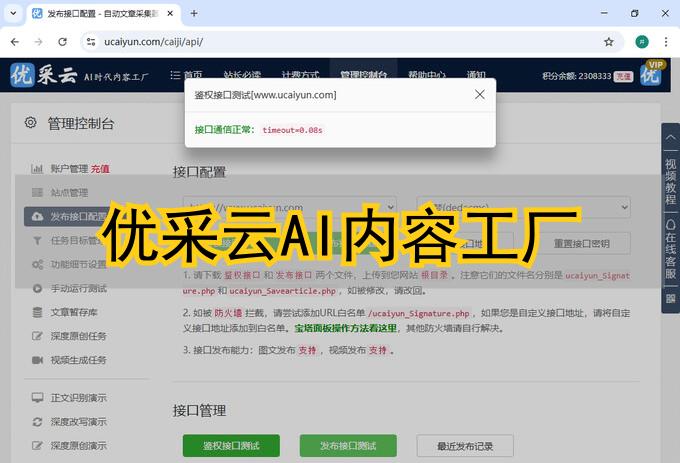Image resolution: width=680 pixels, height=463 pixels.
Task: Open the 管理控制台 navigation menu
Action: [x=363, y=75]
